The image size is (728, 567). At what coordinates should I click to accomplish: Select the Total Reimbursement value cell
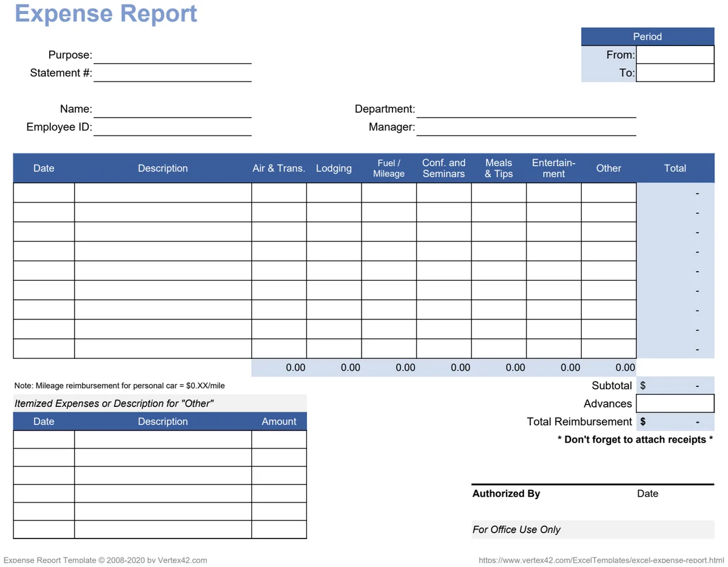tap(675, 421)
